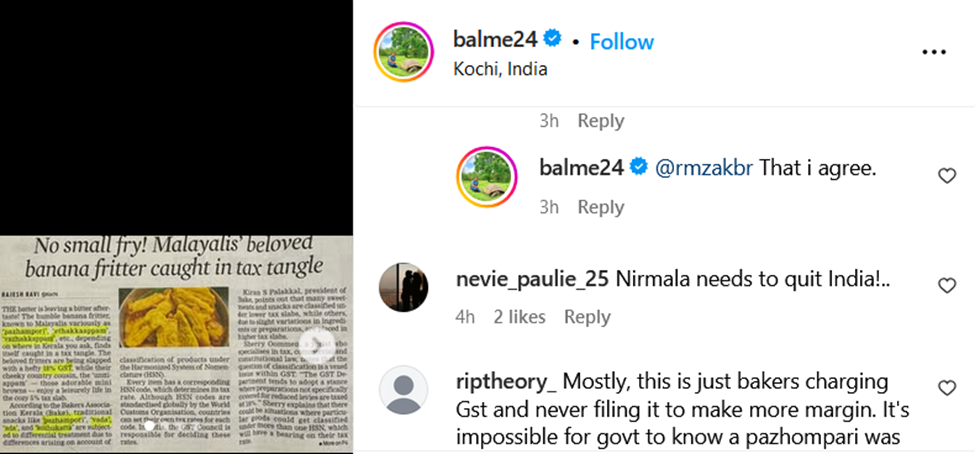This screenshot has height=454, width=975.
Task: Follow the balme24 account
Action: tap(621, 42)
